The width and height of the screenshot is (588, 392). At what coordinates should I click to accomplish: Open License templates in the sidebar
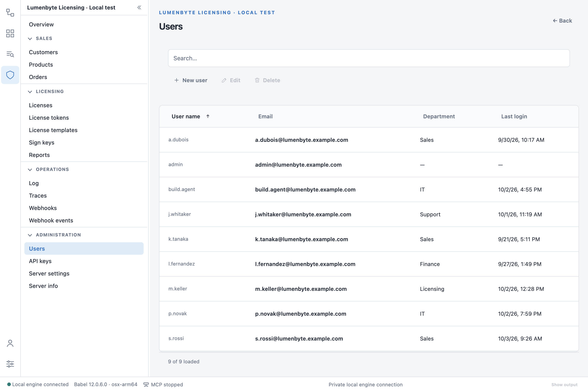pos(53,130)
